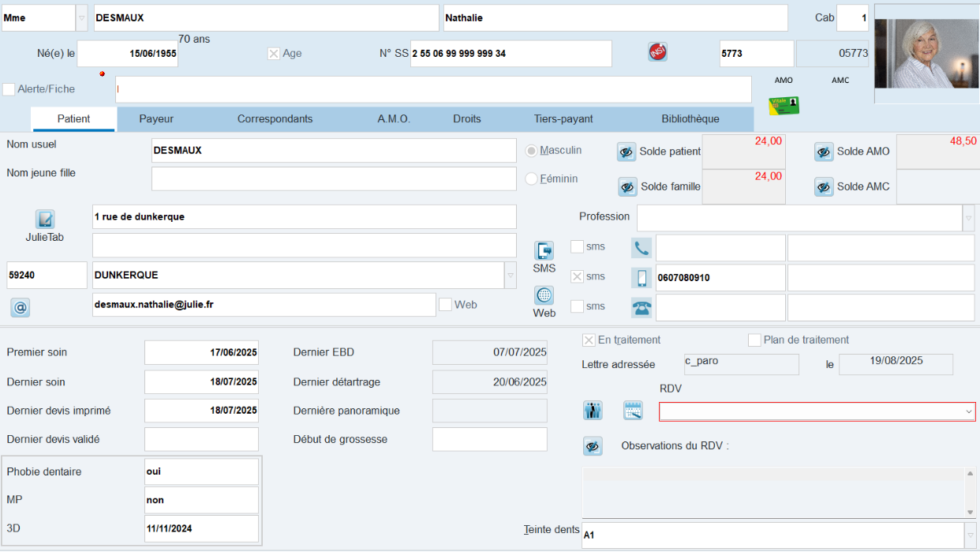
Task: Open JulieTab using its tablet icon
Action: point(44,219)
